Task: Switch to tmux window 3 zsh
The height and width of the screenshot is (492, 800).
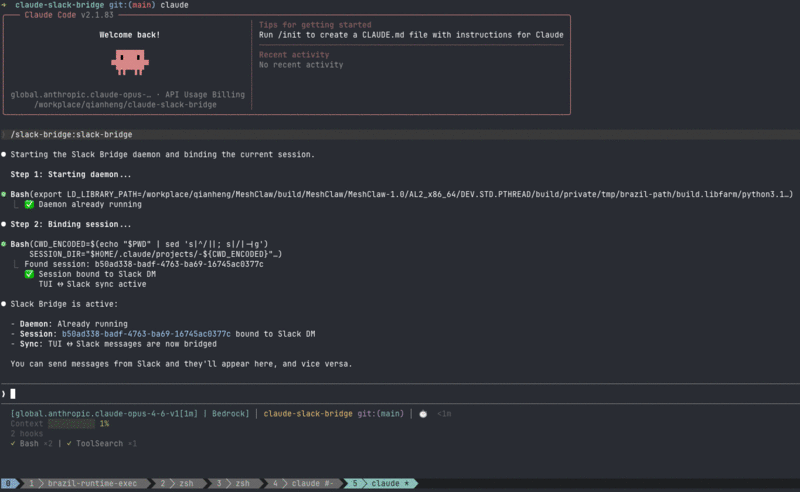Action: 237,483
